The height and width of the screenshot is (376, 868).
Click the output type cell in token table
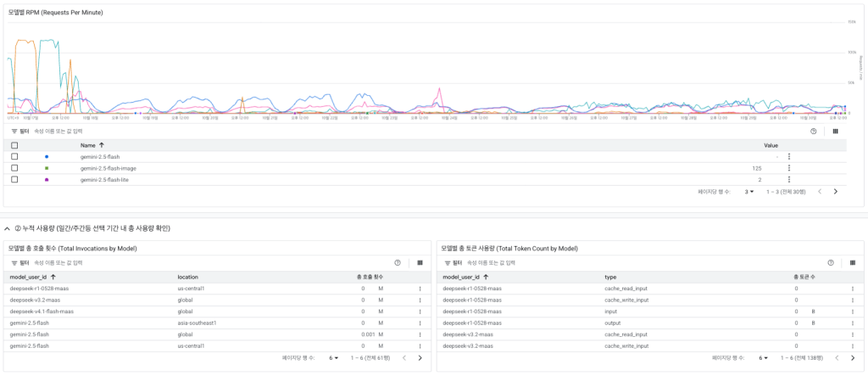[x=612, y=323]
